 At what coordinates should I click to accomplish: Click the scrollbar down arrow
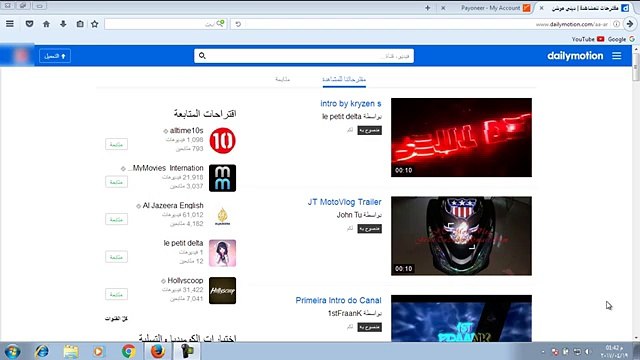point(636,338)
